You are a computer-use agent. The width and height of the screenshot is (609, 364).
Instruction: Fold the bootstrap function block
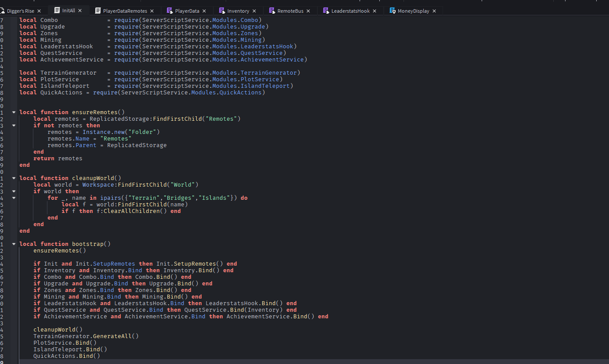pos(14,244)
